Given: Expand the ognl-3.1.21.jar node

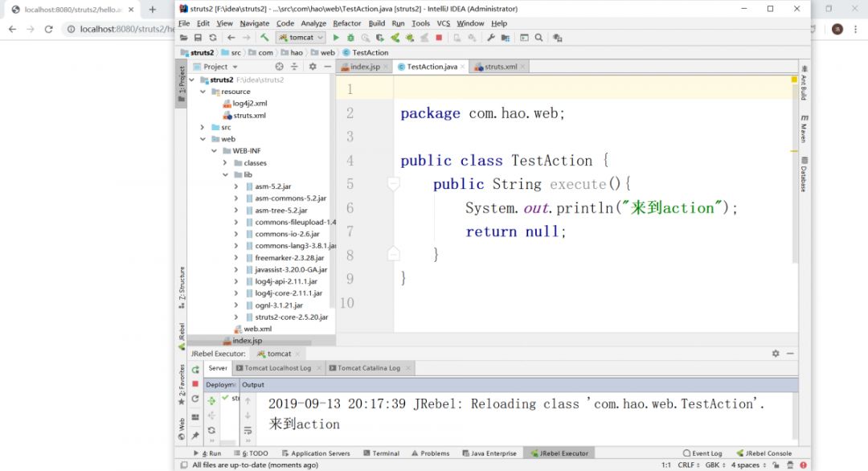Looking at the screenshot, I should pos(235,305).
